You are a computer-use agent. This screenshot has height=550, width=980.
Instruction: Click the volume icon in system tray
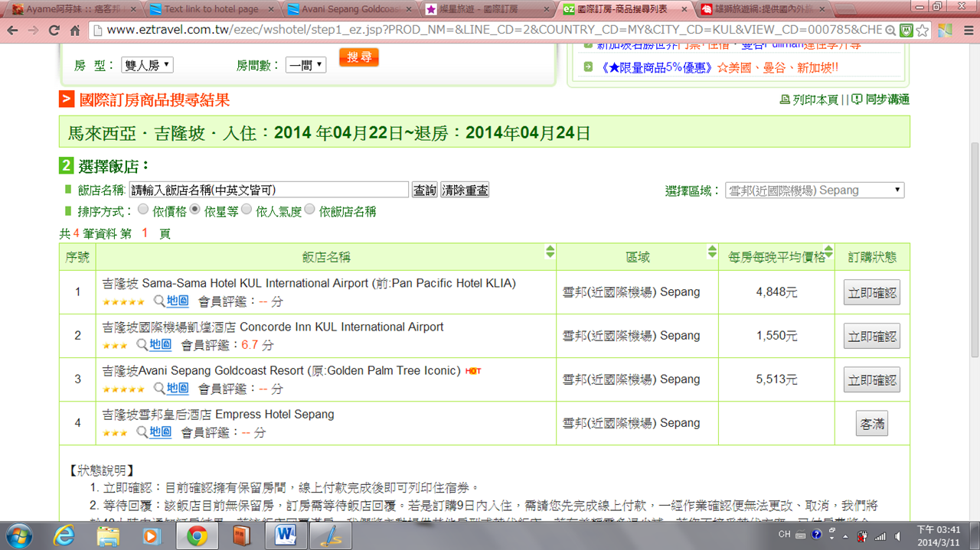coord(898,536)
